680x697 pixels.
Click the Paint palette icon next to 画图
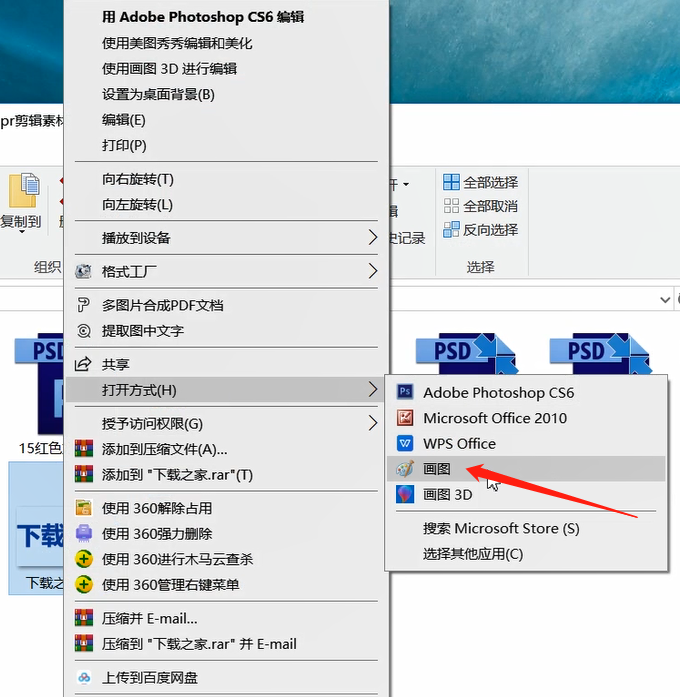click(x=405, y=469)
